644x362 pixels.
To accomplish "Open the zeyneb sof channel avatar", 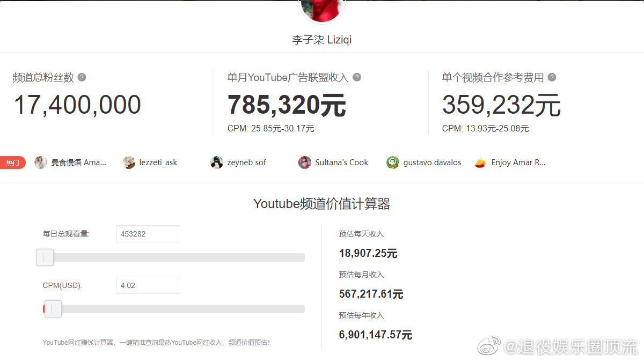I will click(217, 162).
